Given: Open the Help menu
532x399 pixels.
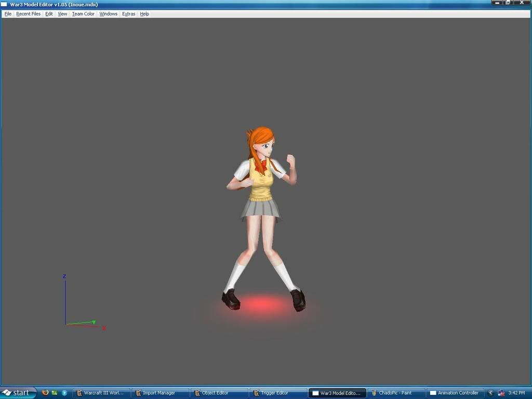Looking at the screenshot, I should point(144,14).
